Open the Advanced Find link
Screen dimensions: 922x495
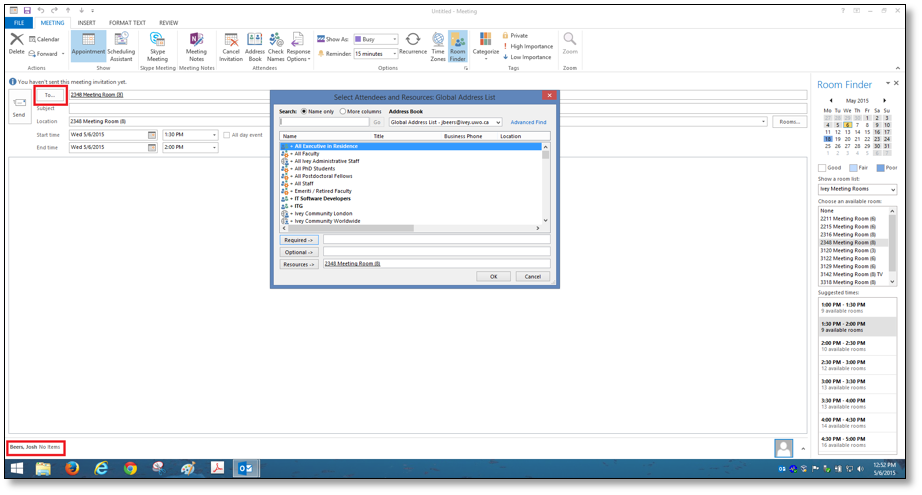[528, 122]
